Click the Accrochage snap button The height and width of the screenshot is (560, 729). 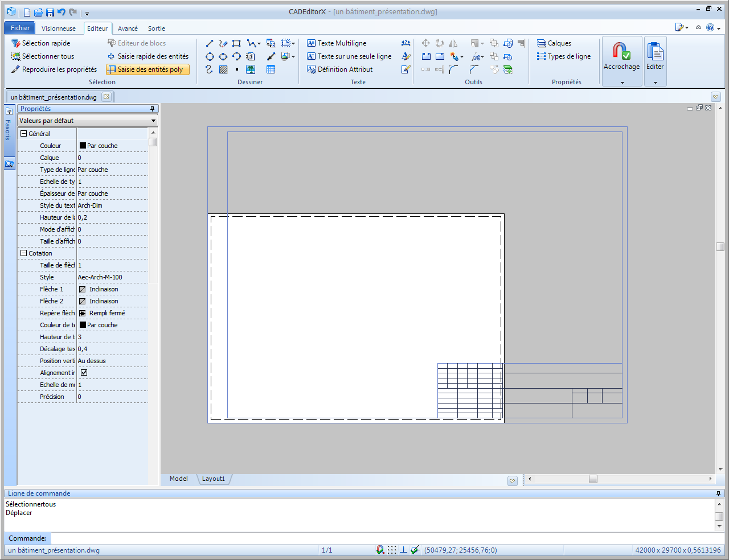(x=621, y=57)
